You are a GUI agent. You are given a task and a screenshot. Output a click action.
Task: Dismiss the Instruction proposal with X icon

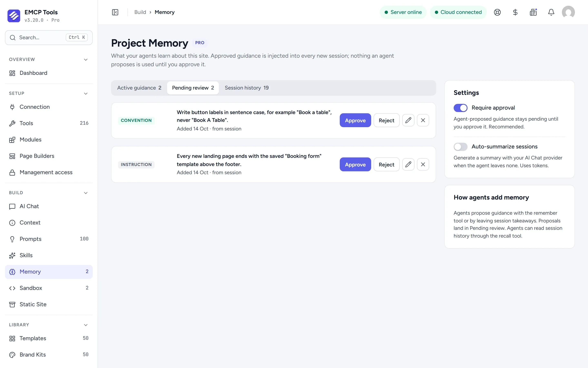(423, 164)
